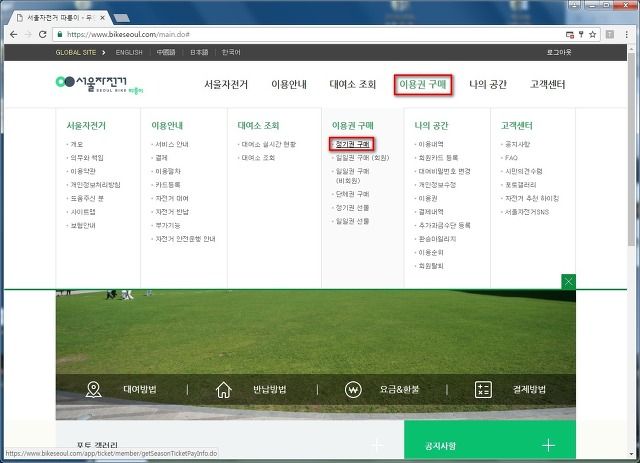Click the house icon for 반납방법
The height and width of the screenshot is (463, 640).
(223, 390)
